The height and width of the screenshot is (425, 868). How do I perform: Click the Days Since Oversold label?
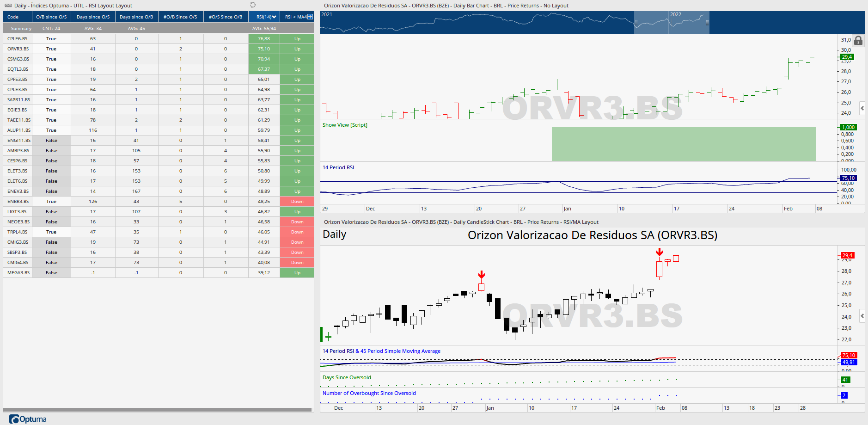[347, 377]
